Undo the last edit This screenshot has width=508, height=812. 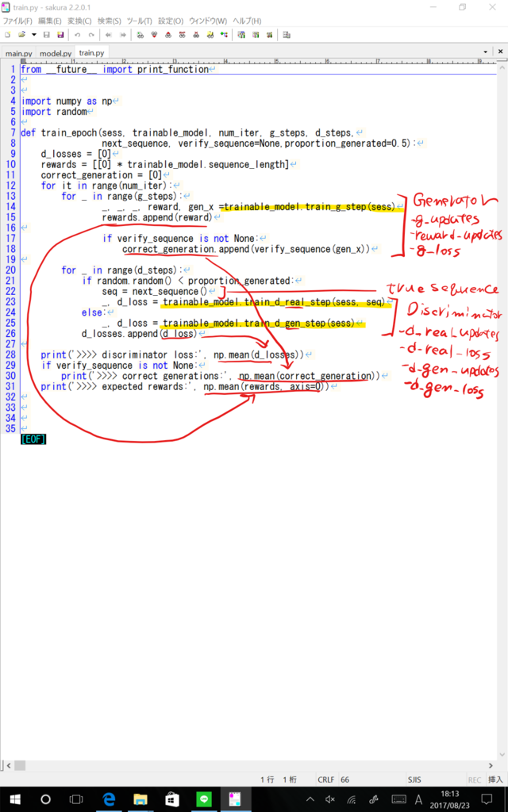(77, 35)
